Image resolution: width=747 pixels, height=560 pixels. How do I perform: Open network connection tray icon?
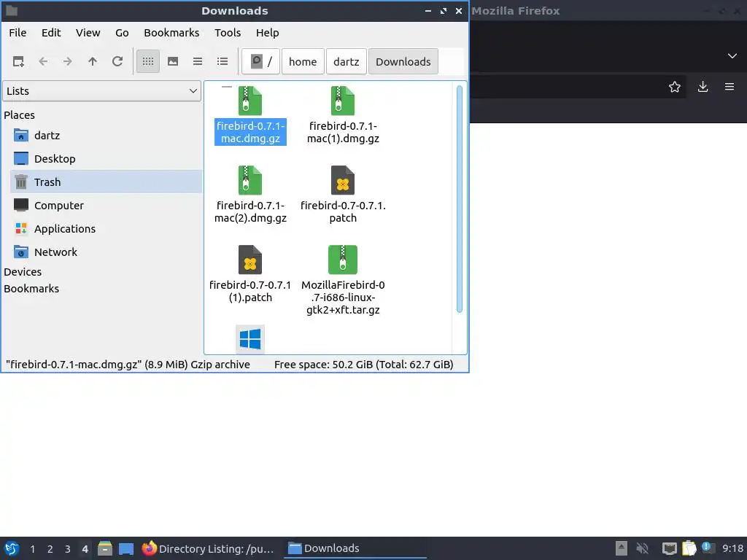pos(670,548)
